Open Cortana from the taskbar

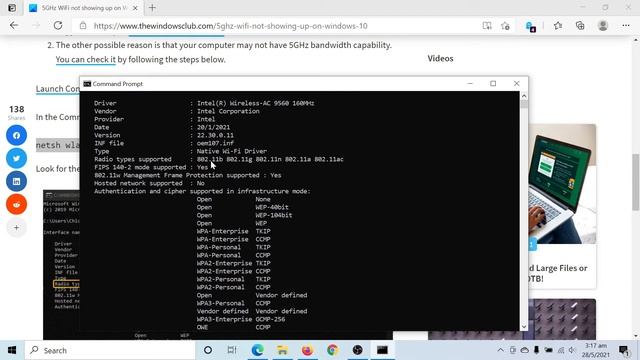[208, 350]
